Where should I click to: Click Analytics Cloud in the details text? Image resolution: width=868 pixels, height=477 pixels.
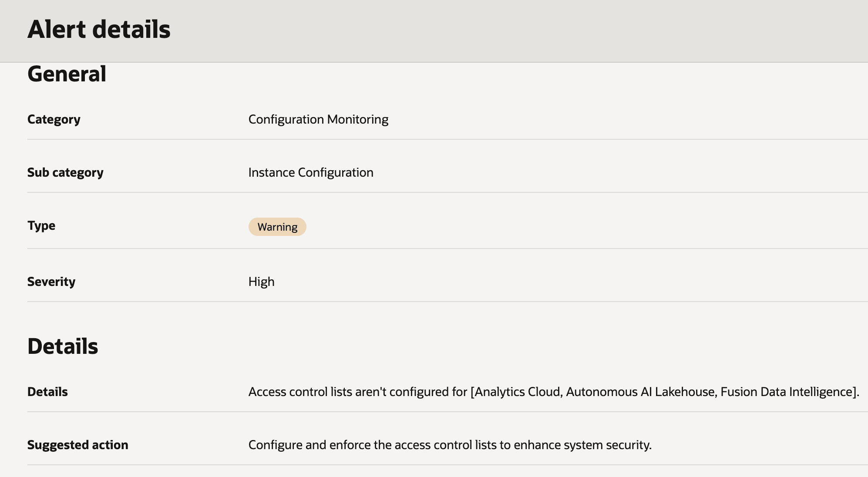[x=518, y=391]
